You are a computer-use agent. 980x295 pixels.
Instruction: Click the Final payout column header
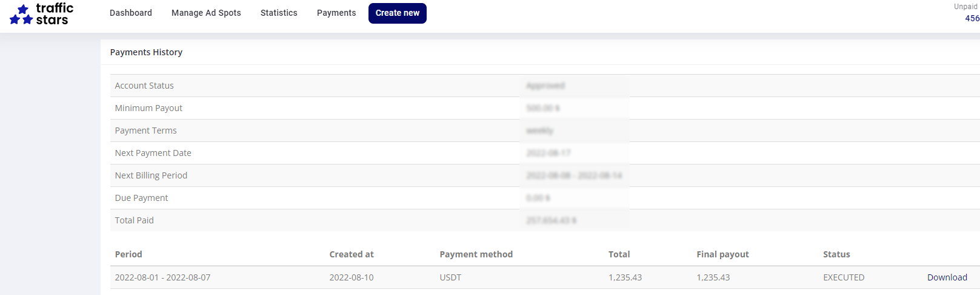tap(722, 254)
